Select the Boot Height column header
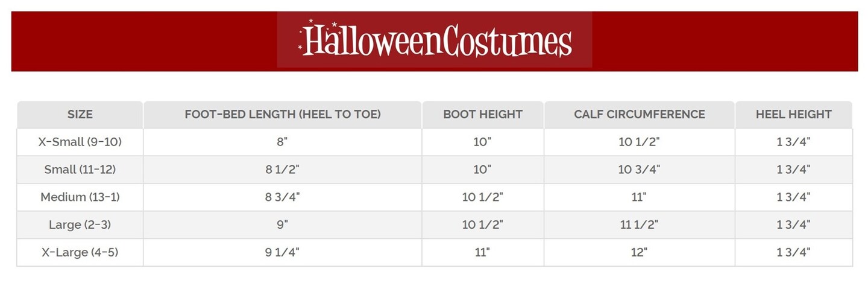The height and width of the screenshot is (283, 868). point(483,115)
